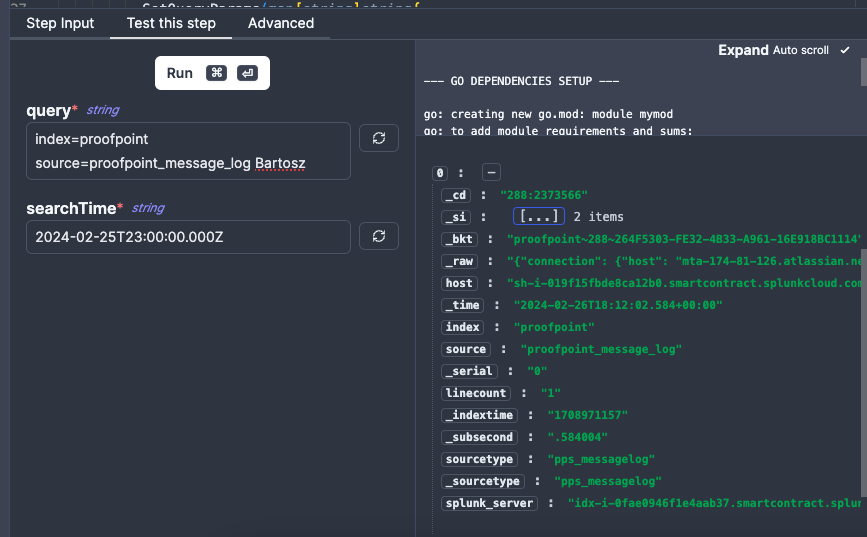The image size is (867, 537).
Task: Click the value "proofpoint_message_log"
Action: [x=601, y=349]
